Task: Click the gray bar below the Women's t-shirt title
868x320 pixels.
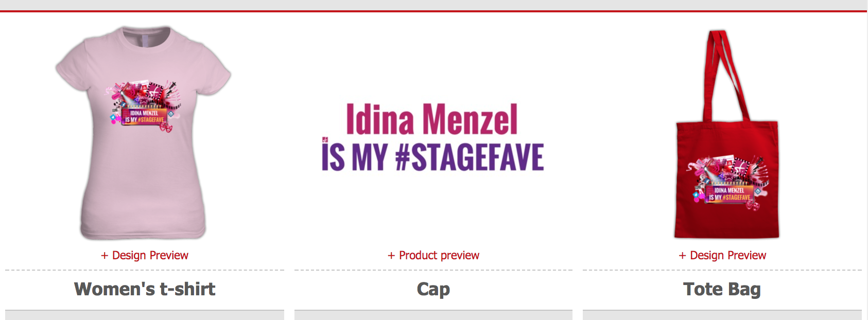Action: (x=145, y=315)
